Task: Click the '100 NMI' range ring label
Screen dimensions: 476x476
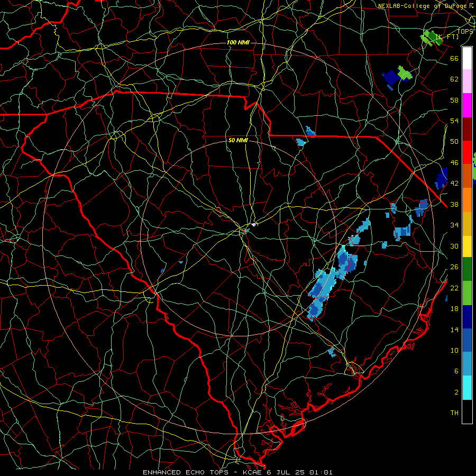Action: pos(238,42)
